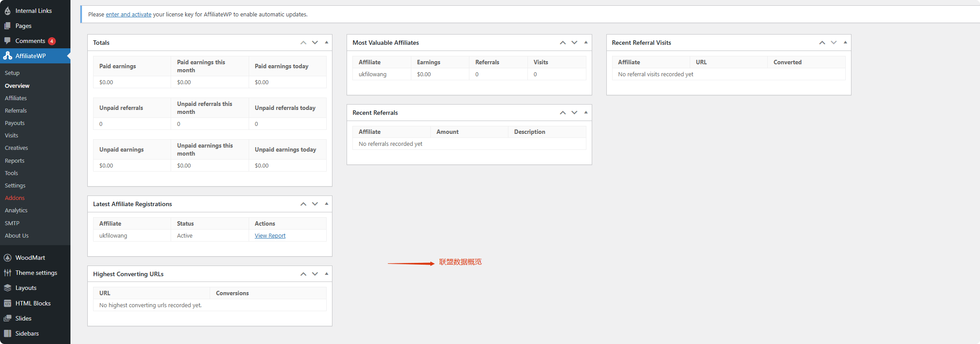
Task: Click the WoodMart icon in sidebar
Action: click(8, 258)
